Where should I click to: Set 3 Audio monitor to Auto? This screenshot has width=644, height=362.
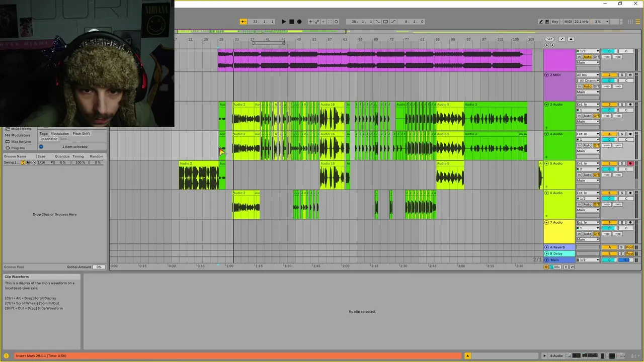click(x=587, y=116)
